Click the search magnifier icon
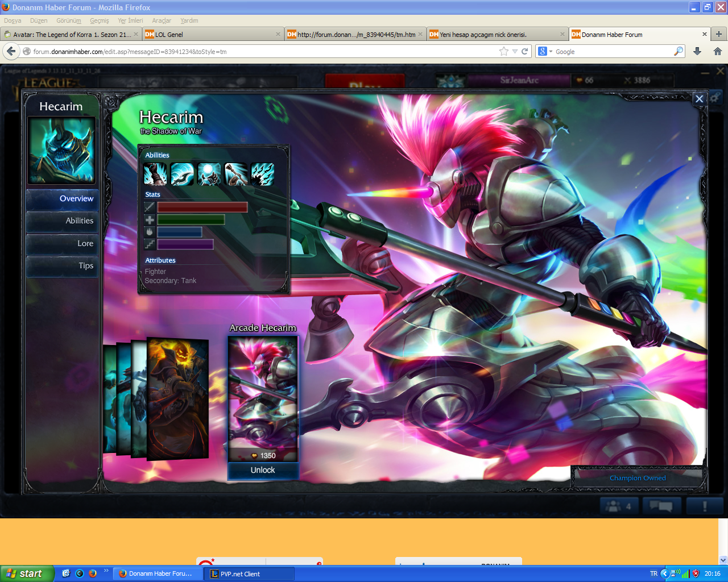Viewport: 728px width, 582px height. [x=678, y=51]
